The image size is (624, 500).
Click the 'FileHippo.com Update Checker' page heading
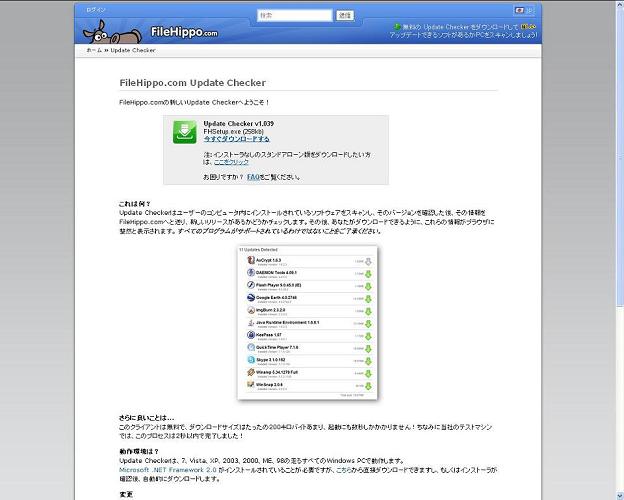[x=193, y=83]
